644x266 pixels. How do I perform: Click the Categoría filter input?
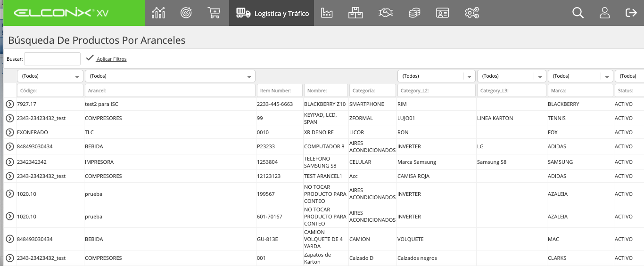click(372, 90)
